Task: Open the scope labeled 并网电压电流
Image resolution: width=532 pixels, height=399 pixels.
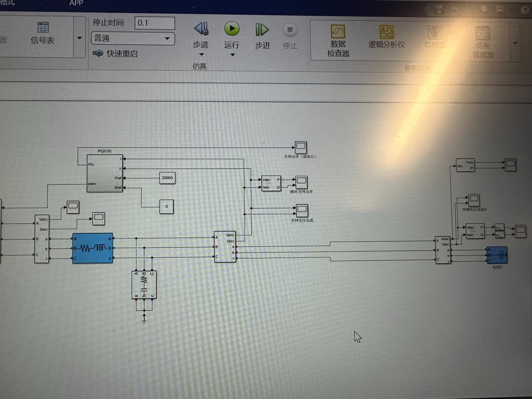Action: coord(302,211)
